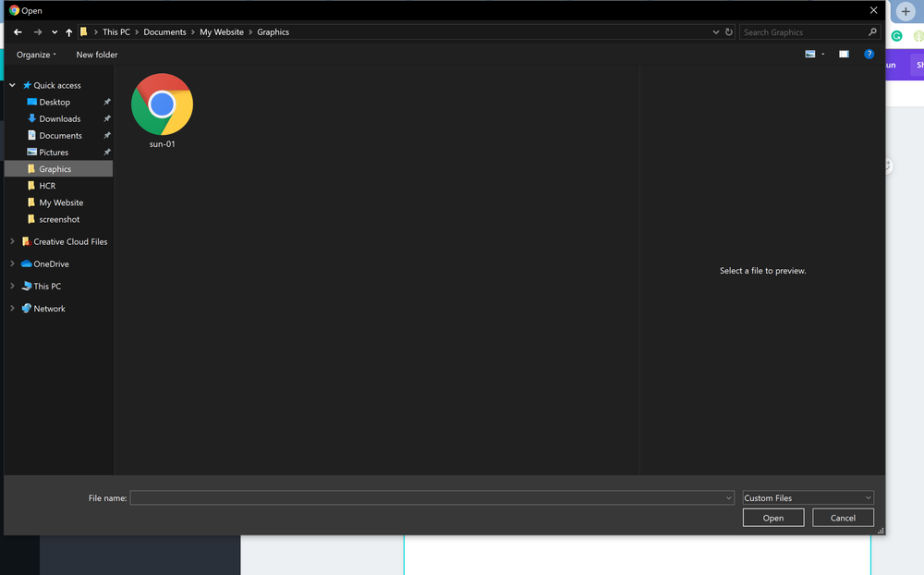924x575 pixels.
Task: Select My Website folder in sidebar
Action: point(61,202)
